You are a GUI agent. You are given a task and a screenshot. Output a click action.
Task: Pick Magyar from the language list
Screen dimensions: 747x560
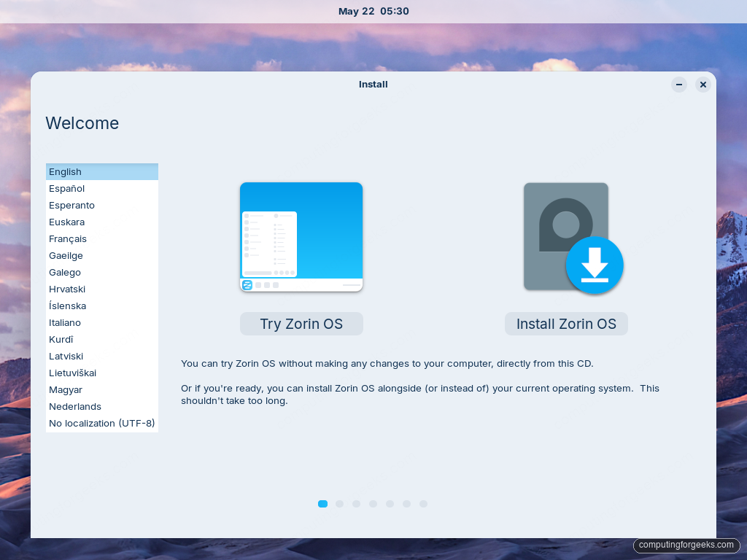(x=102, y=389)
